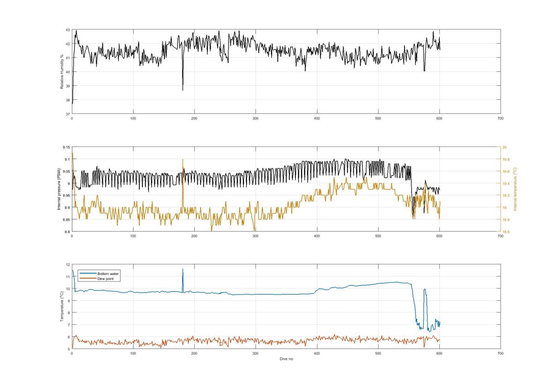Image resolution: width=553 pixels, height=392 pixels.
Task: Click the 19.8 tick on the internal temperature axis
Action: pos(506,159)
